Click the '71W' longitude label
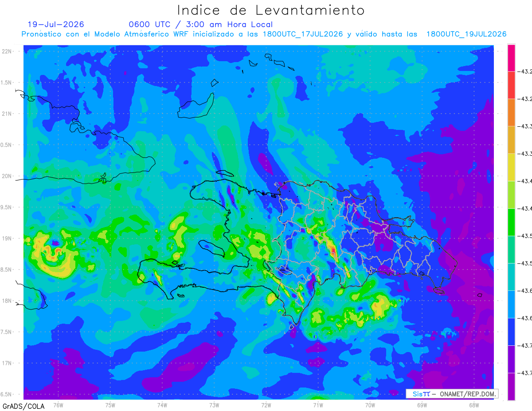 click(318, 405)
